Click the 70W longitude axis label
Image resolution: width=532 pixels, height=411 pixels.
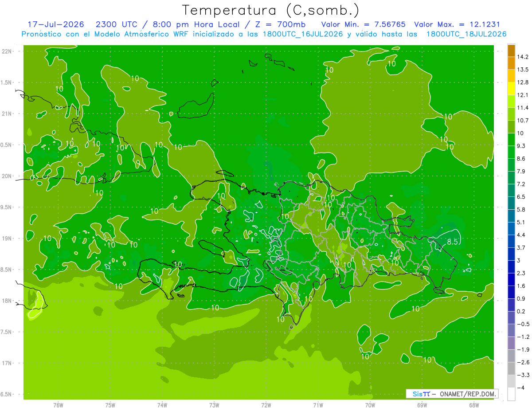370,405
